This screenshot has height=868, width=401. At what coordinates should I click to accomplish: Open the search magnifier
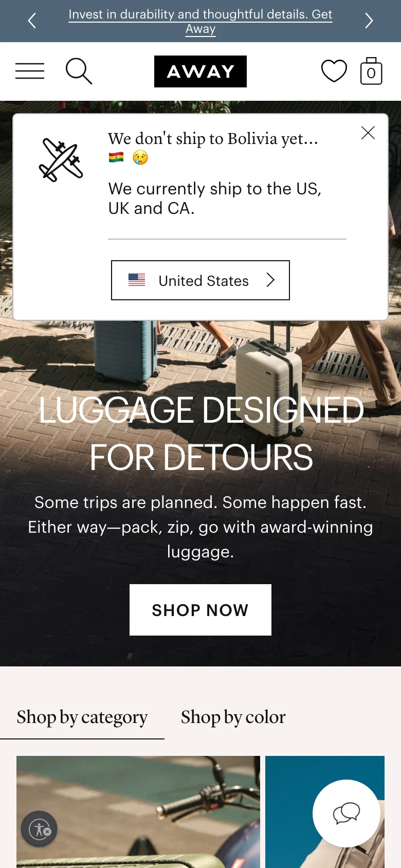[x=79, y=71]
